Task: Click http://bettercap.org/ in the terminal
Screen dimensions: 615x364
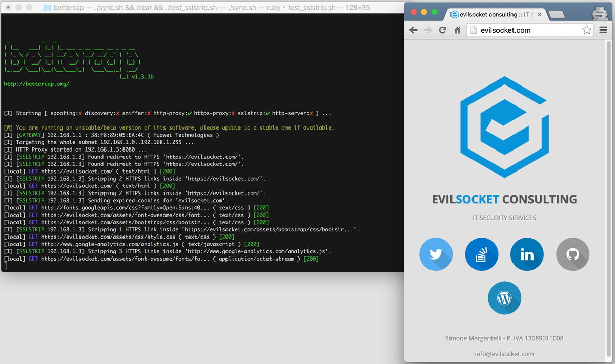Action: click(36, 83)
